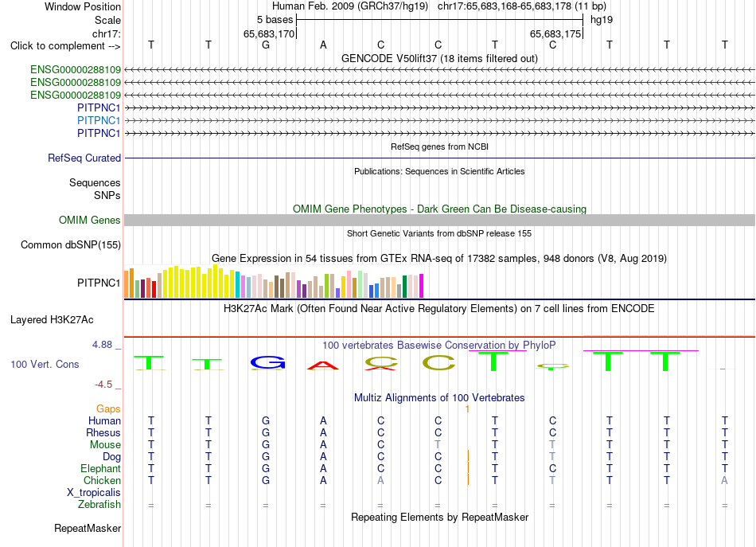Select the 'Human' species label
Viewport: 756px width, 547px height.
104,421
